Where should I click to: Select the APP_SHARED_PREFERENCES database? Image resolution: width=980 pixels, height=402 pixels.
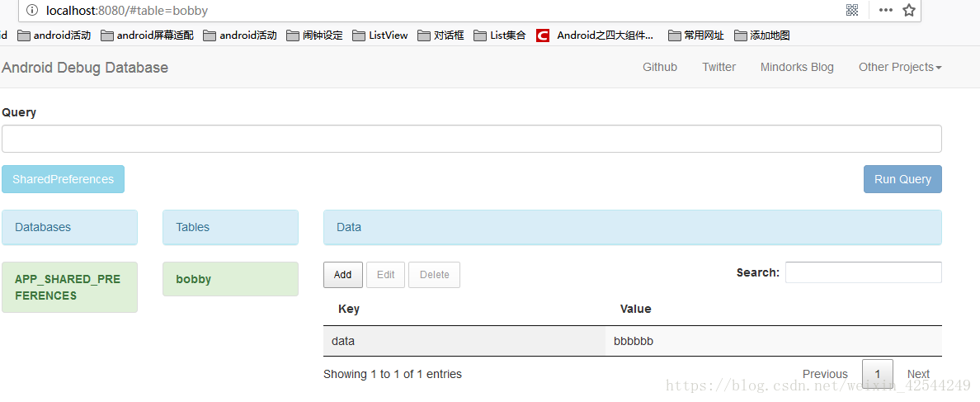tap(69, 287)
